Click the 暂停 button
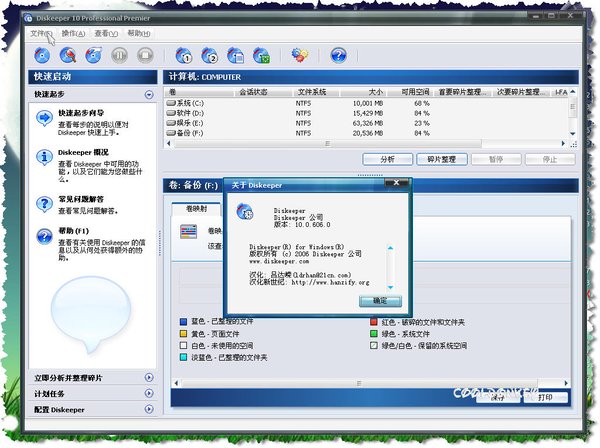Viewport: 600px width, 448px height. 496,159
